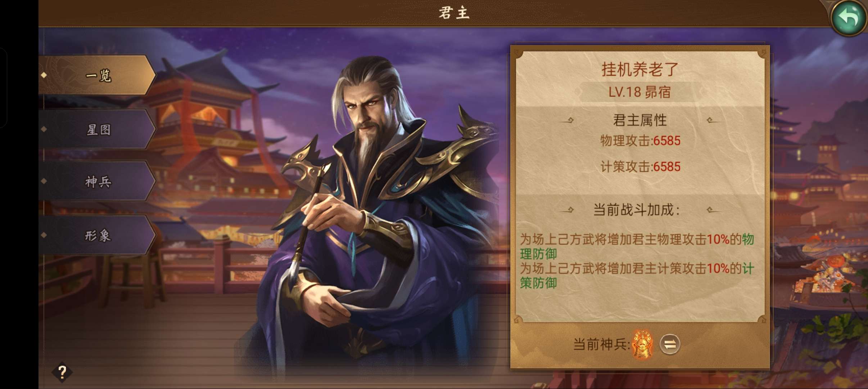Select the 计策攻击:6585 stat line
This screenshot has width=868, height=389.
640,166
